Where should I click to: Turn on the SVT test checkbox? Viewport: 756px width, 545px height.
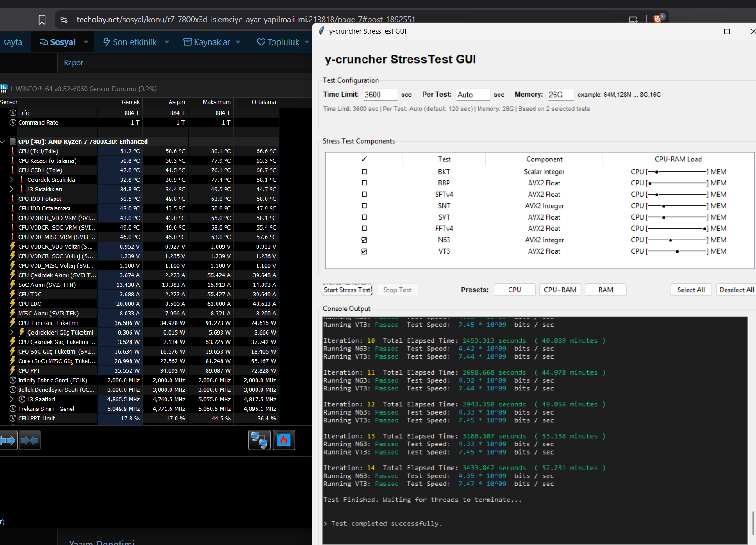[x=364, y=217]
